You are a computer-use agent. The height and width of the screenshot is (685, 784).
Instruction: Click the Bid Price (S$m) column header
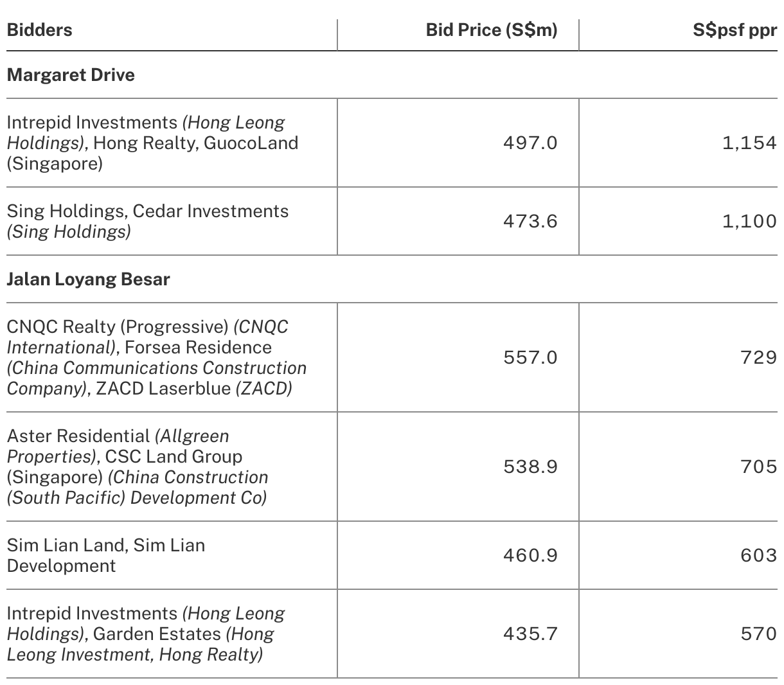(x=492, y=30)
